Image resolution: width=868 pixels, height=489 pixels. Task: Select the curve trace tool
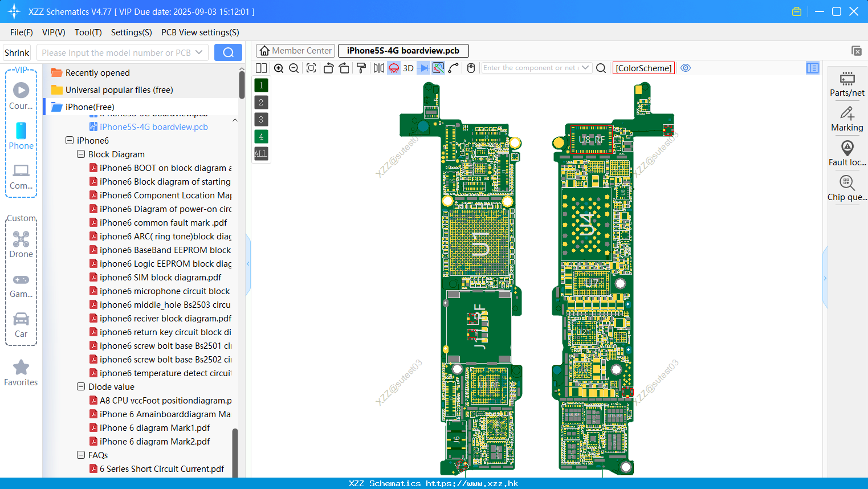coord(454,68)
